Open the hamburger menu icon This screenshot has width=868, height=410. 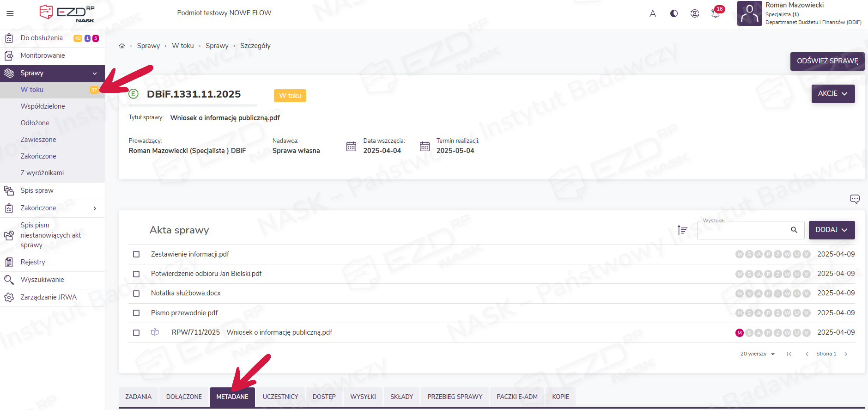tap(10, 13)
